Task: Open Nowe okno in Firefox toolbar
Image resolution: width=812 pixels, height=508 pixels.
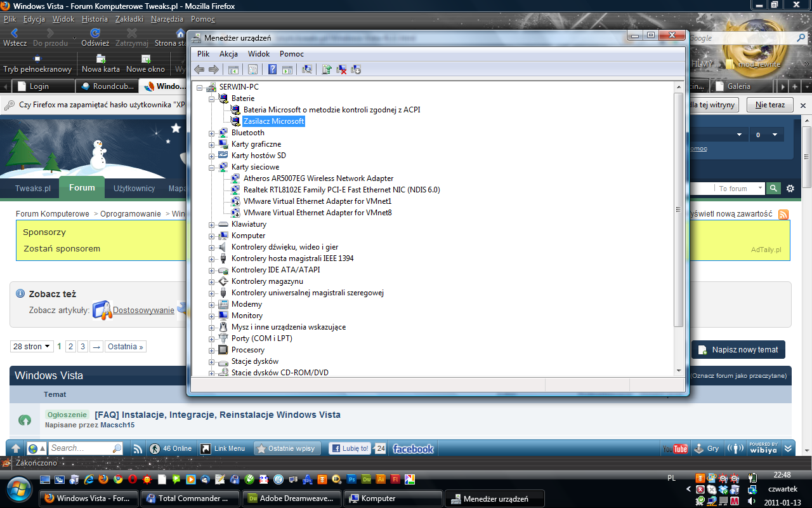Action: point(145,63)
